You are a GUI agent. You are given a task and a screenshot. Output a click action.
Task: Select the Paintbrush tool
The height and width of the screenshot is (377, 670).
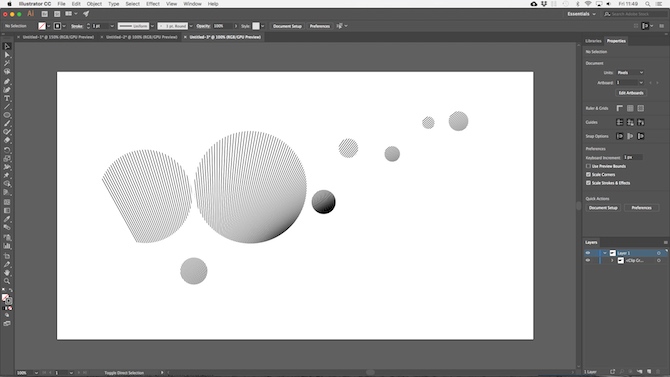coord(7,124)
